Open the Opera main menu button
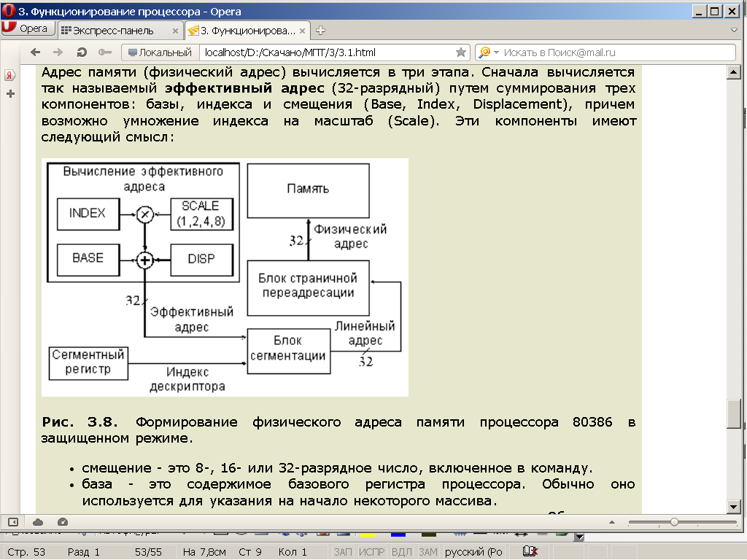This screenshot has width=747, height=560. [x=28, y=29]
